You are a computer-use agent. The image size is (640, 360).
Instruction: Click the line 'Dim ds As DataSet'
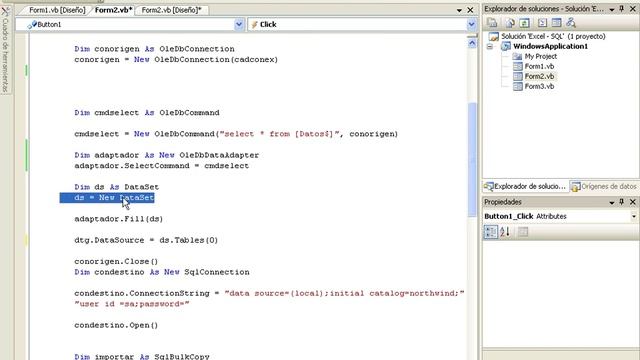point(116,187)
